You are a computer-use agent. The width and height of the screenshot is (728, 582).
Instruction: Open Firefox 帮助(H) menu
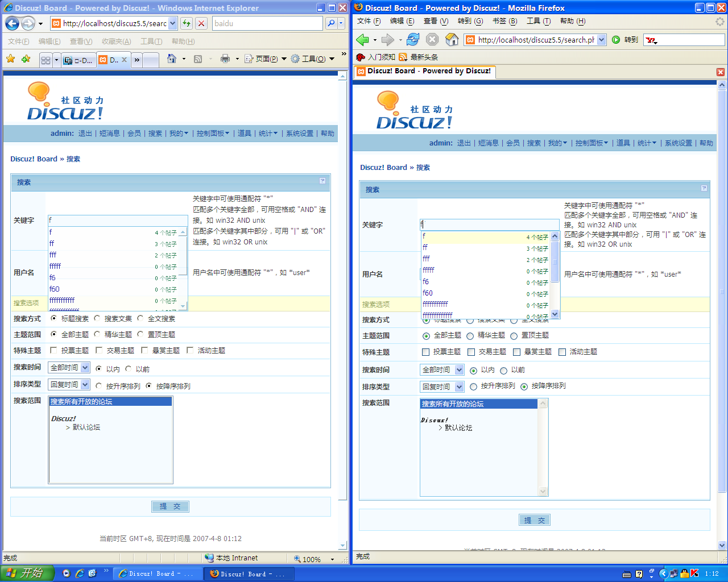[x=573, y=21]
